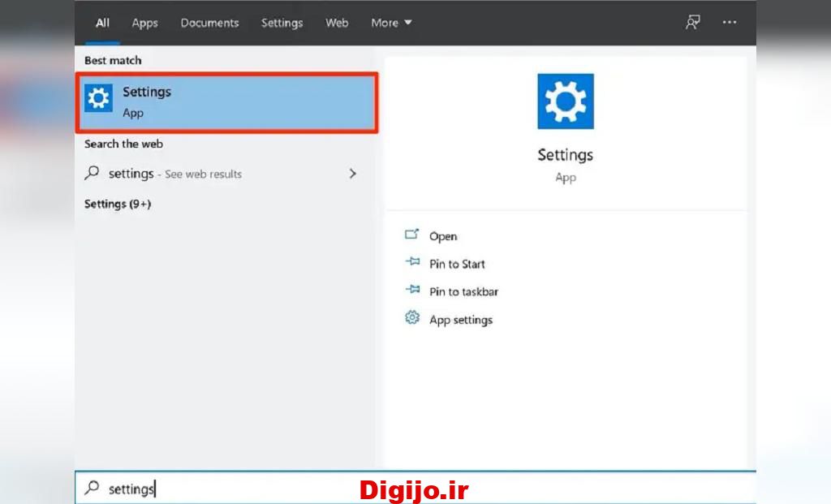Switch to the All tab
This screenshot has height=504, width=831.
(x=102, y=23)
